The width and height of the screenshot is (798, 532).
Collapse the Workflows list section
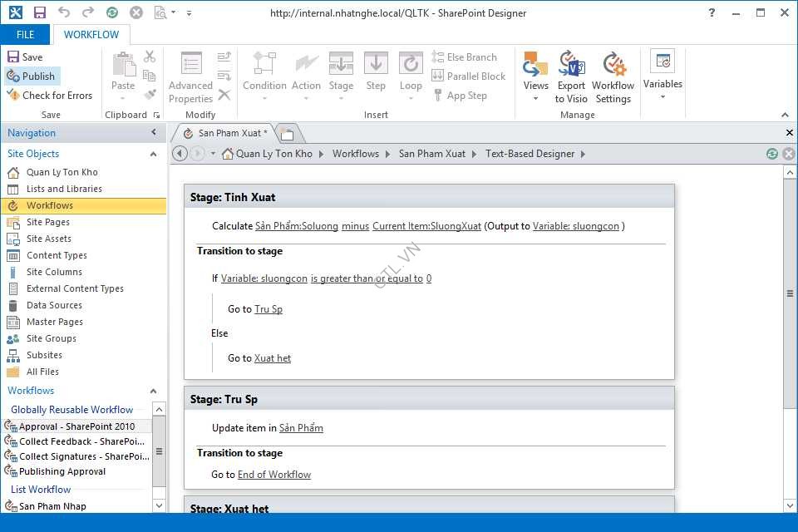coord(153,391)
